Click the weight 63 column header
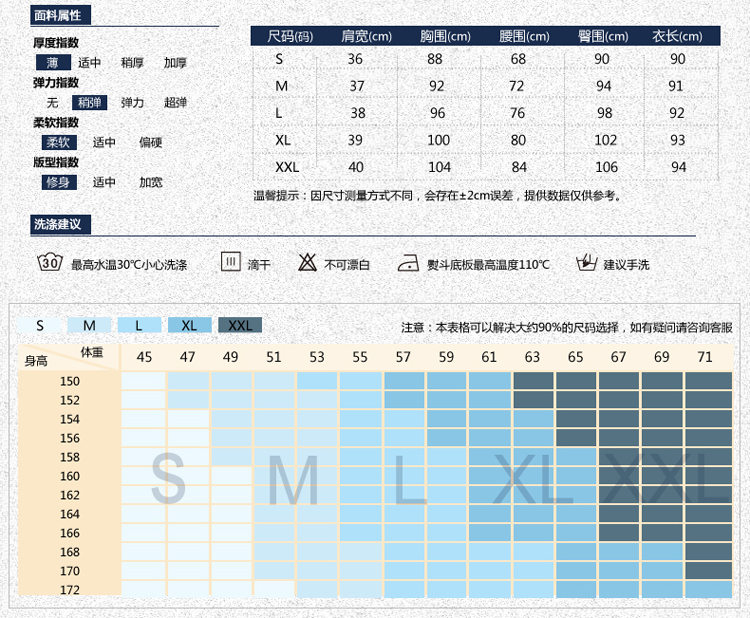The image size is (750, 618). [x=532, y=357]
